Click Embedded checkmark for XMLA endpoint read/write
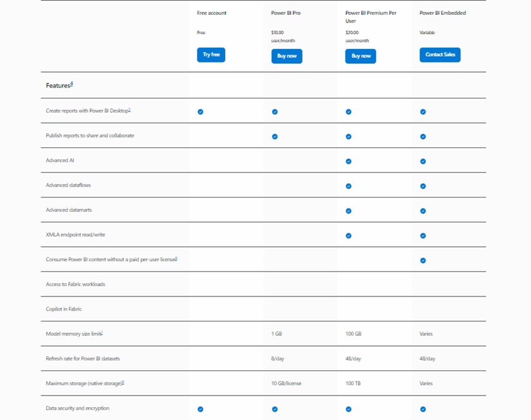Screen dimensions: 531x420 tap(423, 236)
